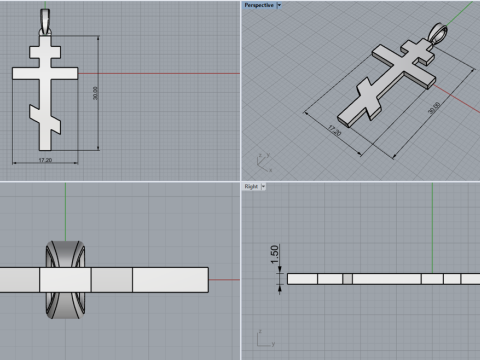This screenshot has width=480, height=360.
Task: Select the 17.20 dimension in top-left viewport
Action: pyautogui.click(x=45, y=160)
